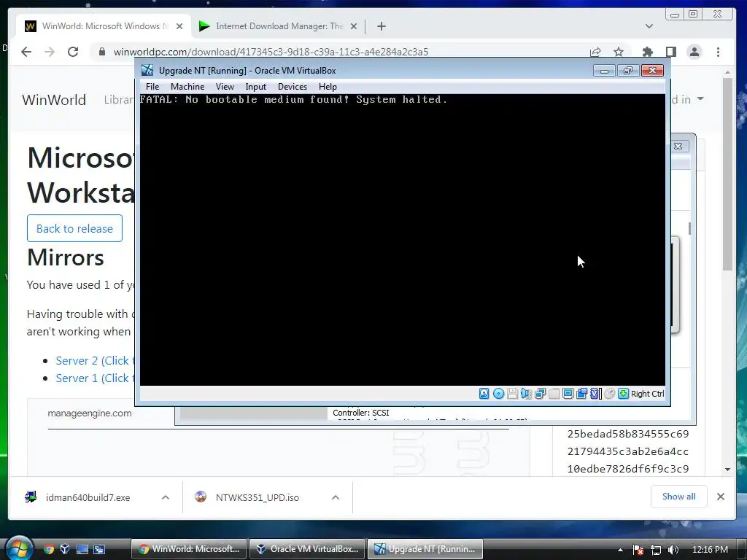Toggle the Chrome side panel icon
Image resolution: width=747 pixels, height=560 pixels.
click(671, 52)
